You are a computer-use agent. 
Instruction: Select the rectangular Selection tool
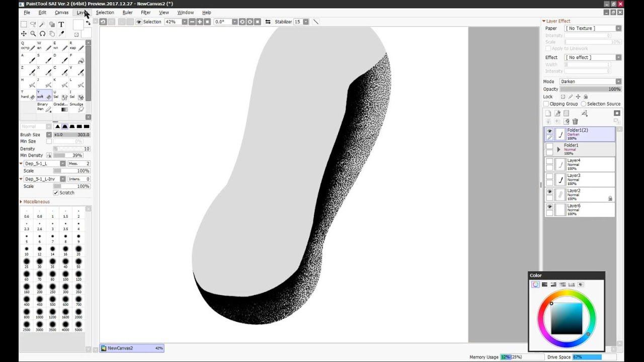(24, 24)
